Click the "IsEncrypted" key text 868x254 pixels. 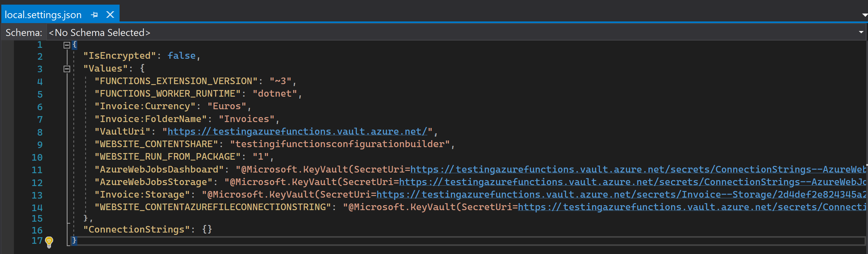(120, 56)
